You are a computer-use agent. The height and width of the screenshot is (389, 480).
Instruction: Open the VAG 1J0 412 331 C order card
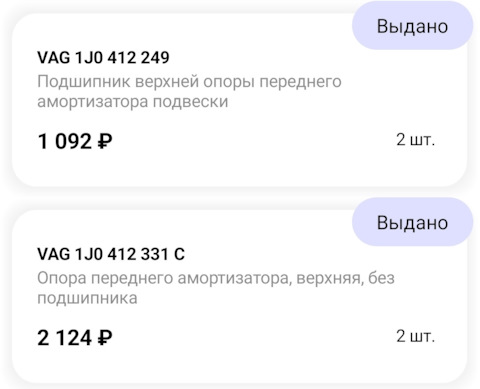tap(239, 297)
